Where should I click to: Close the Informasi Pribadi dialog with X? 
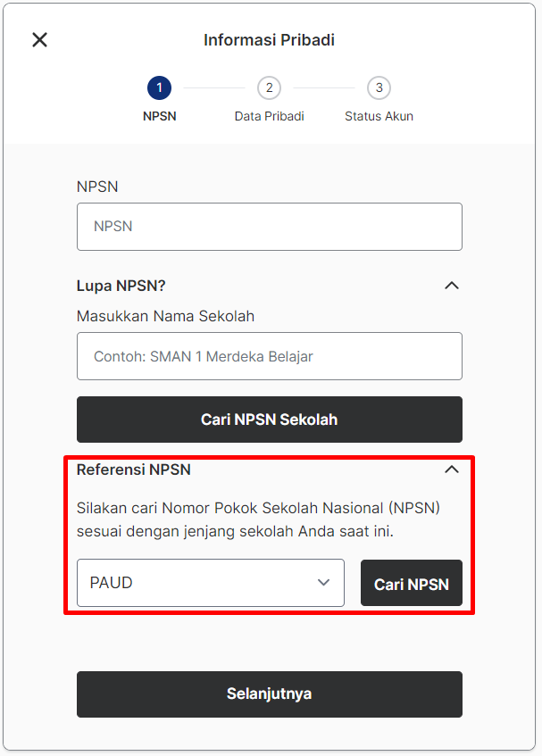tap(39, 39)
